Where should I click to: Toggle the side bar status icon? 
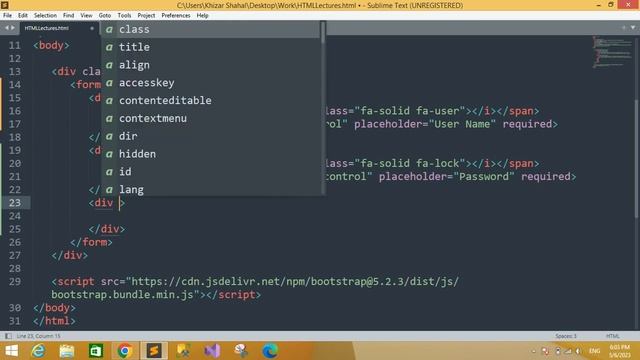point(8,336)
